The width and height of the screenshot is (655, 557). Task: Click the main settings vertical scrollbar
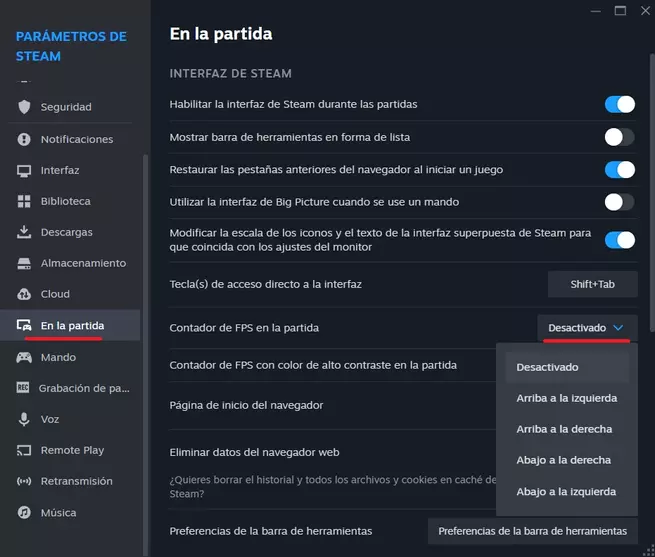pyautogui.click(x=652, y=192)
